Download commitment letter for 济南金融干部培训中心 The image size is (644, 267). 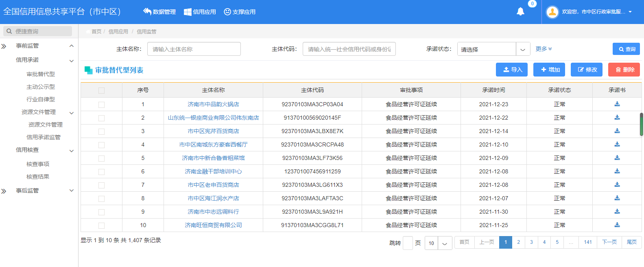pyautogui.click(x=617, y=171)
